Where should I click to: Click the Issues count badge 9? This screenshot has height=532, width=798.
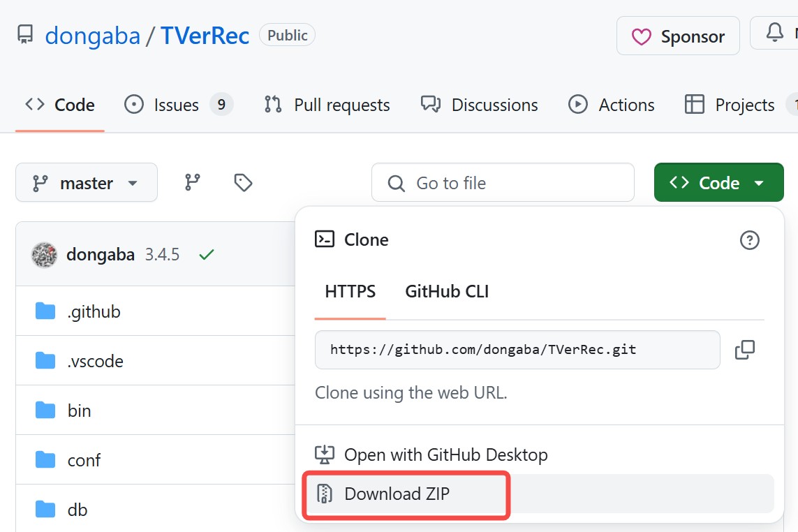[x=221, y=105]
